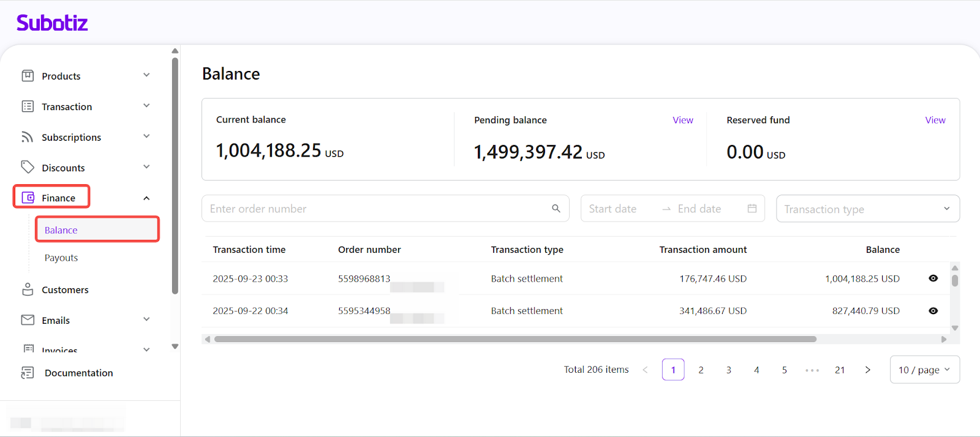
Task: Open Payouts under Finance
Action: coord(61,258)
